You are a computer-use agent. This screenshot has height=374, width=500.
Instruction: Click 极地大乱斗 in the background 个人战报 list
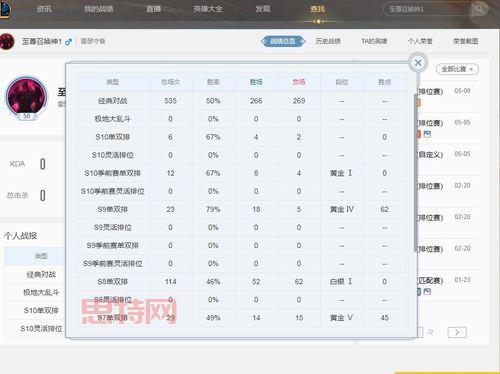click(41, 292)
